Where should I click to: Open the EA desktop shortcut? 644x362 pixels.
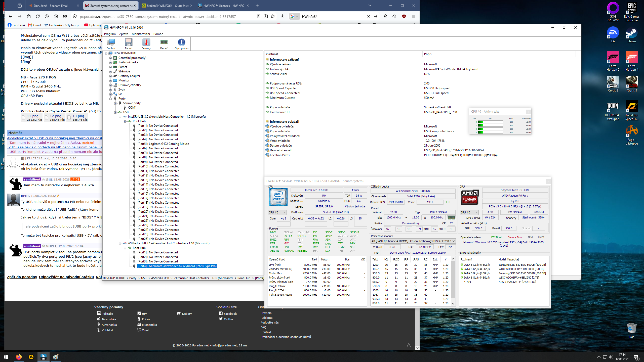pyautogui.click(x=613, y=35)
